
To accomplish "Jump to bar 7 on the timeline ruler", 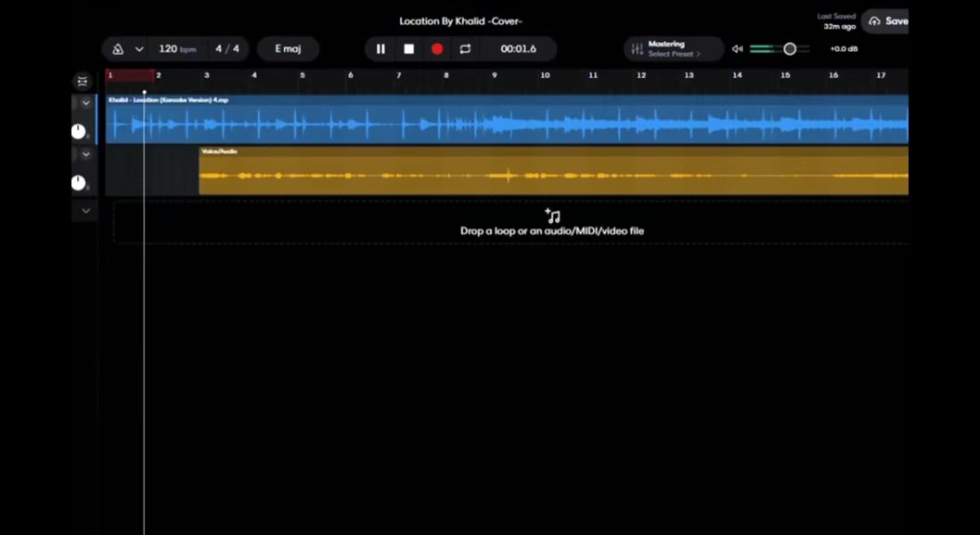I will coord(399,75).
